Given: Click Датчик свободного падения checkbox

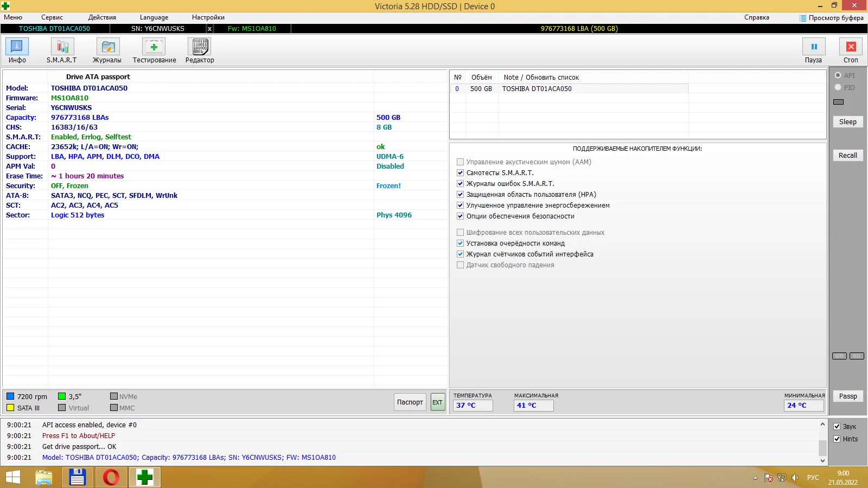Looking at the screenshot, I should [461, 265].
